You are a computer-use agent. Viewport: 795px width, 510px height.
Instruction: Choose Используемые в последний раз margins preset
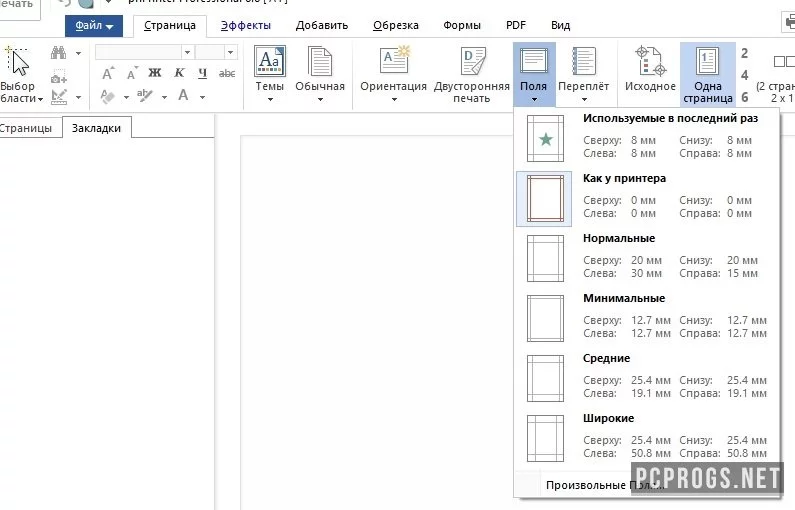647,138
